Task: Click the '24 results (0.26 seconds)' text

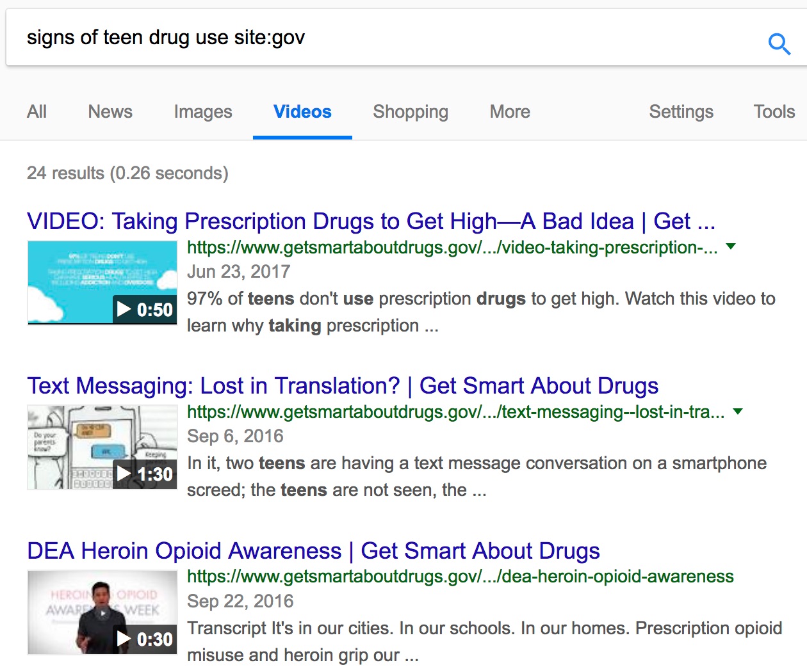Action: coord(127,173)
